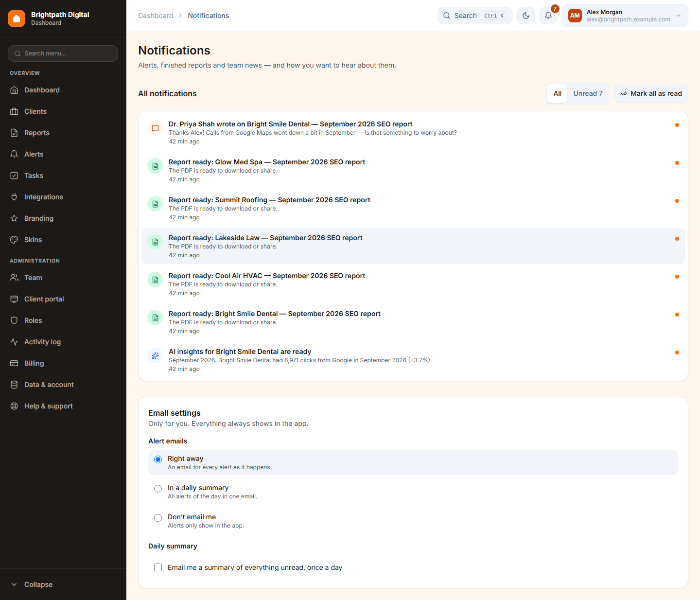Select Don't email me radio
Screen dimensions: 700x600
pos(158,518)
